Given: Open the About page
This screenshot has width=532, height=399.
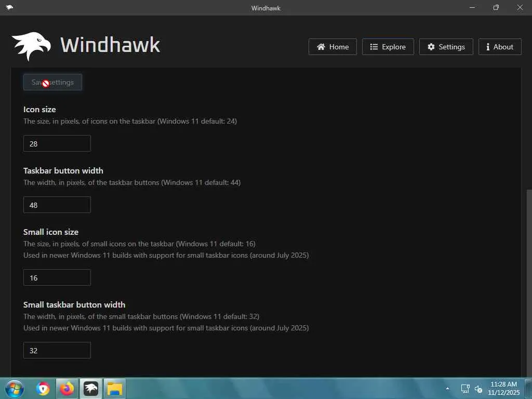Looking at the screenshot, I should click(500, 47).
